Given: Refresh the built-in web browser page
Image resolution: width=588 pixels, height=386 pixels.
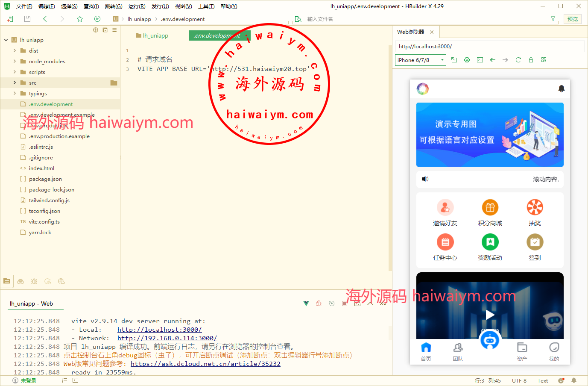Looking at the screenshot, I should point(518,60).
